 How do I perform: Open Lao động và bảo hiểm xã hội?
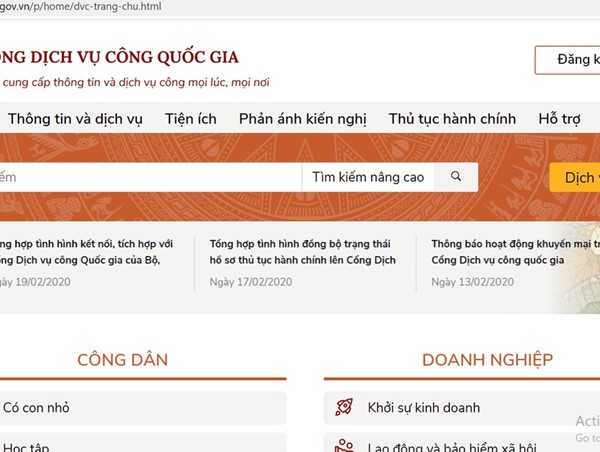462,443
